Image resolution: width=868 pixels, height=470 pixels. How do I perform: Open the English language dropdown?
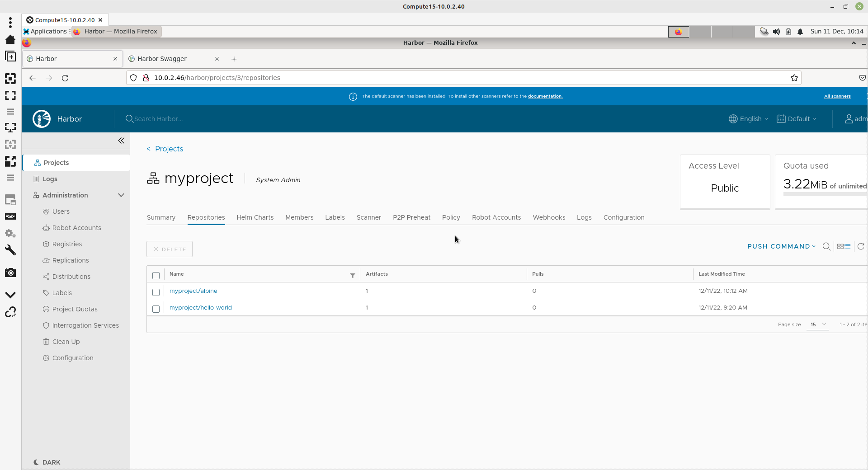click(749, 119)
